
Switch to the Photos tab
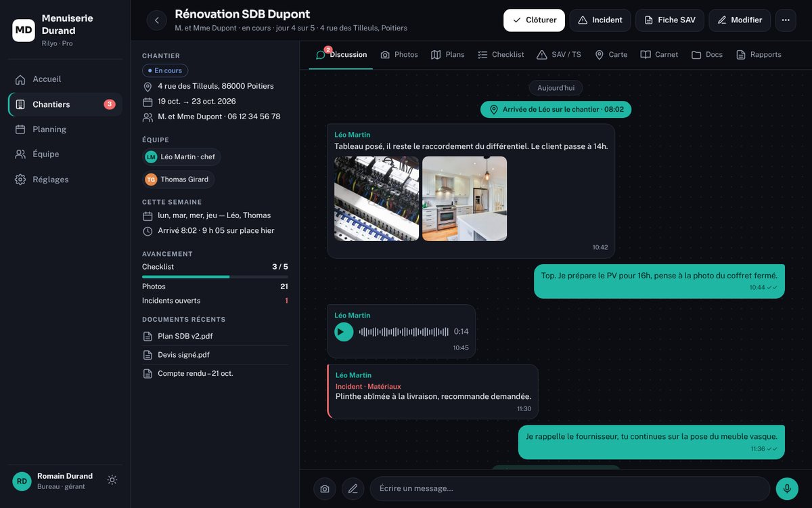[x=399, y=55]
